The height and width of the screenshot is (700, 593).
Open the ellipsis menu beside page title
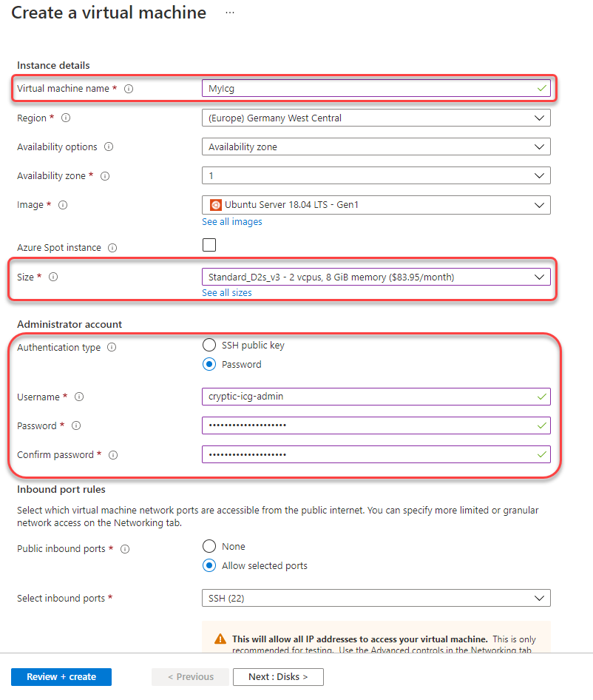click(x=230, y=13)
